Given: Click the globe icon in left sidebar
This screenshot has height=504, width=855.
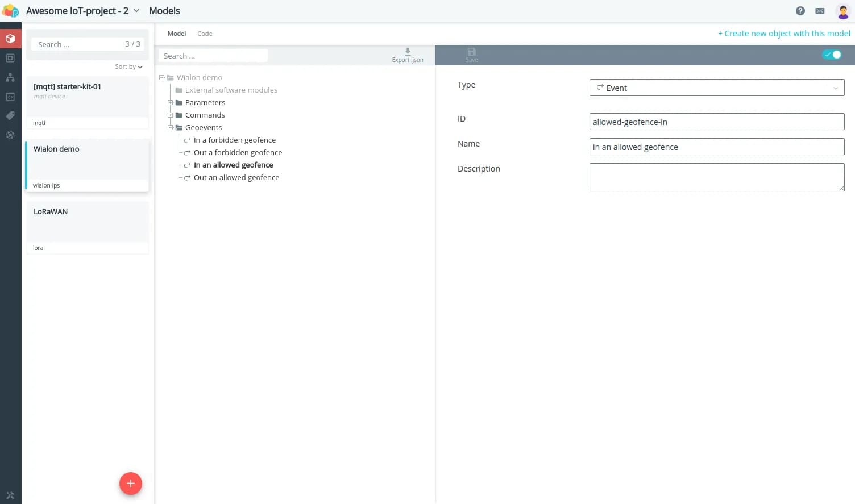Looking at the screenshot, I should (10, 135).
